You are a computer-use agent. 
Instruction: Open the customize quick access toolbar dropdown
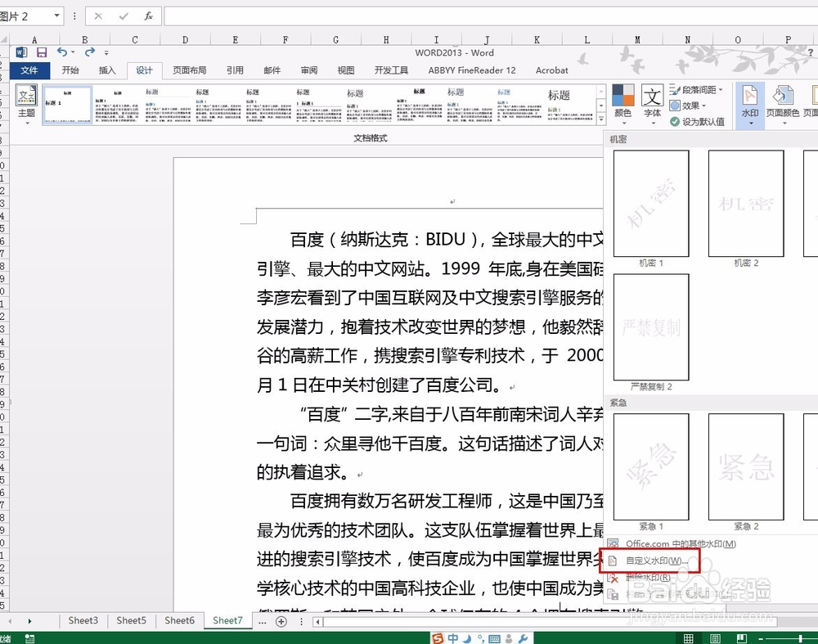[106, 52]
